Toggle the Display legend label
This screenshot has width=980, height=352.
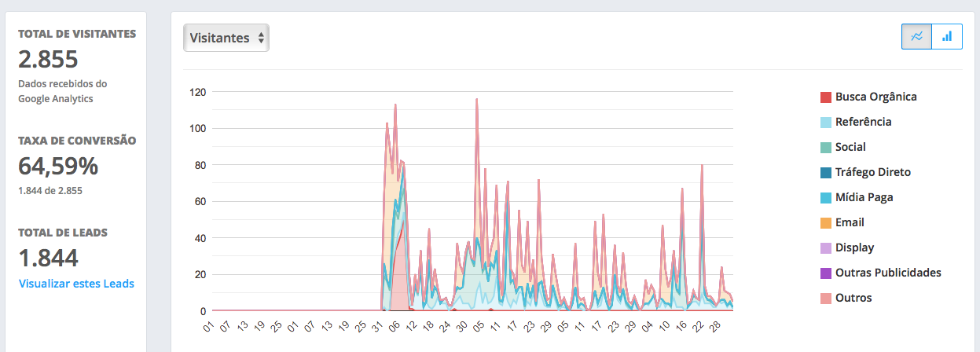855,247
